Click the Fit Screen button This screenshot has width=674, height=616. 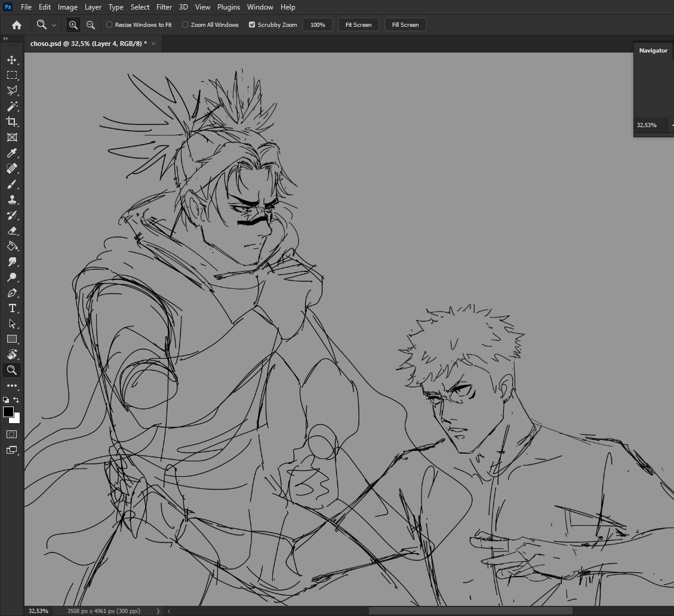[359, 24]
